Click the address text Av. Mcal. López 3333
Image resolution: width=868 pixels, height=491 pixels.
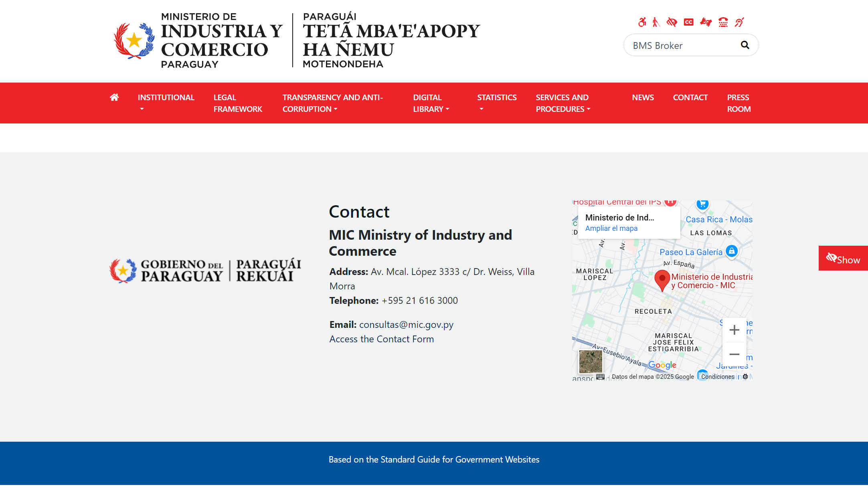click(415, 272)
